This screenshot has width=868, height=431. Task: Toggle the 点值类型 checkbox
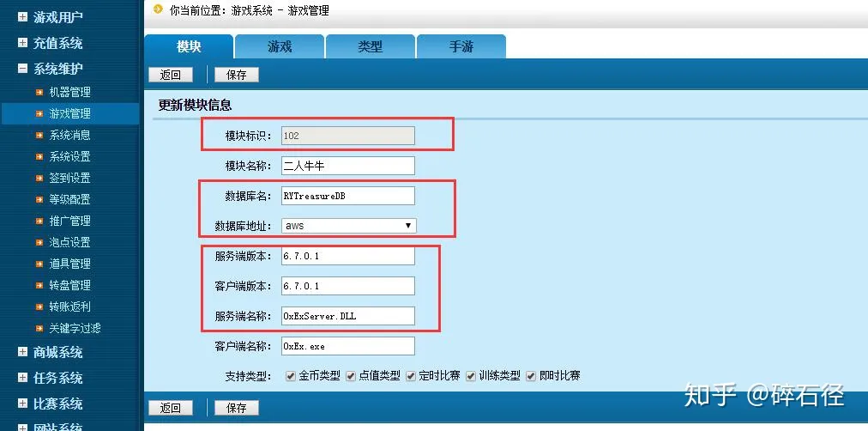click(x=351, y=376)
